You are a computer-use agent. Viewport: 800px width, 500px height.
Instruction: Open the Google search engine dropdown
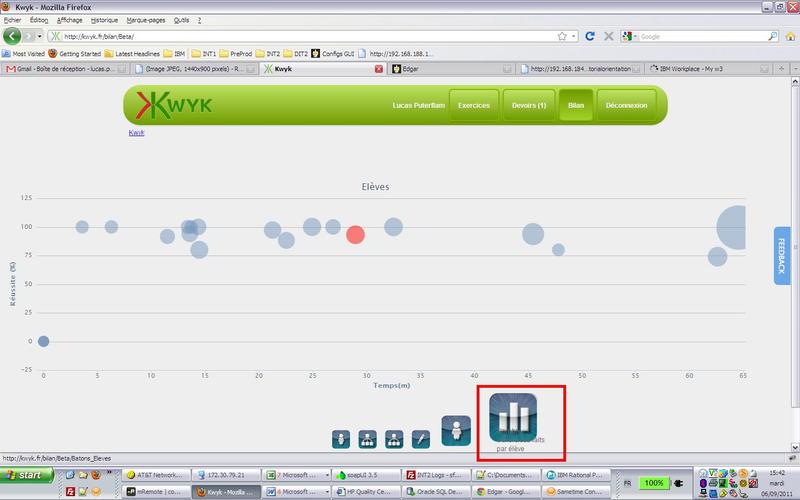pyautogui.click(x=630, y=36)
